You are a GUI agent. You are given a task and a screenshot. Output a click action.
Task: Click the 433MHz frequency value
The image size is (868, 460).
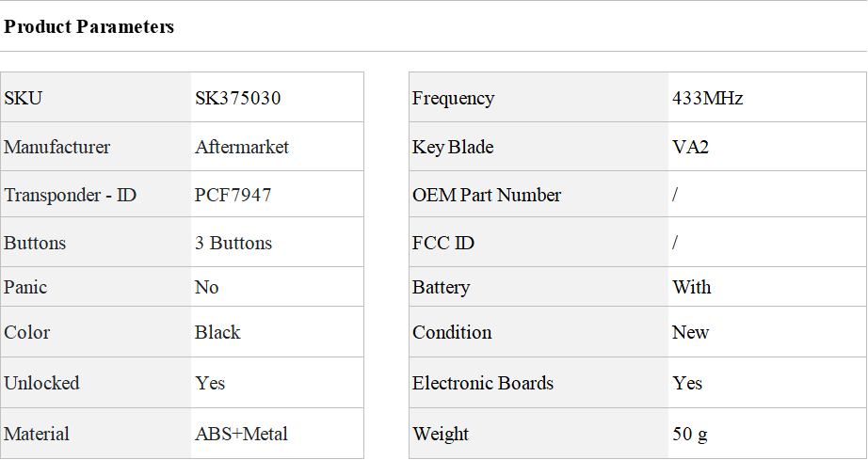pos(708,98)
